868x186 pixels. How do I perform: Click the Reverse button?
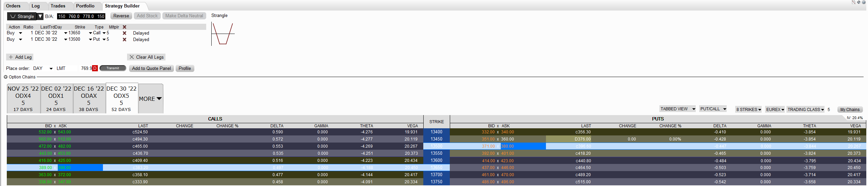coord(121,16)
